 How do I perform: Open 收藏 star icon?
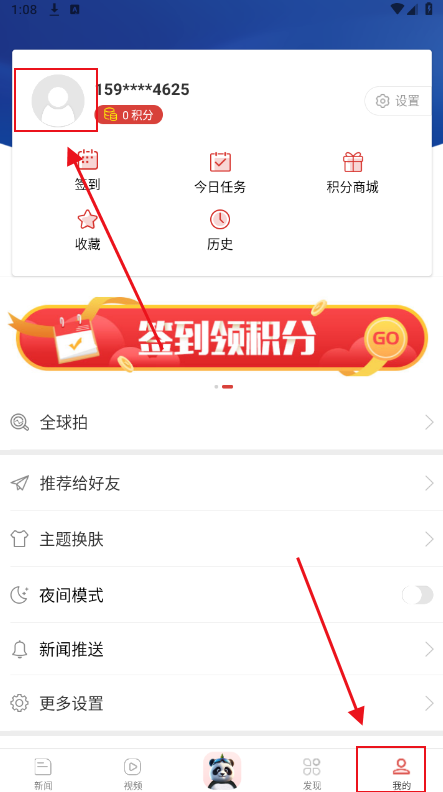point(87,219)
